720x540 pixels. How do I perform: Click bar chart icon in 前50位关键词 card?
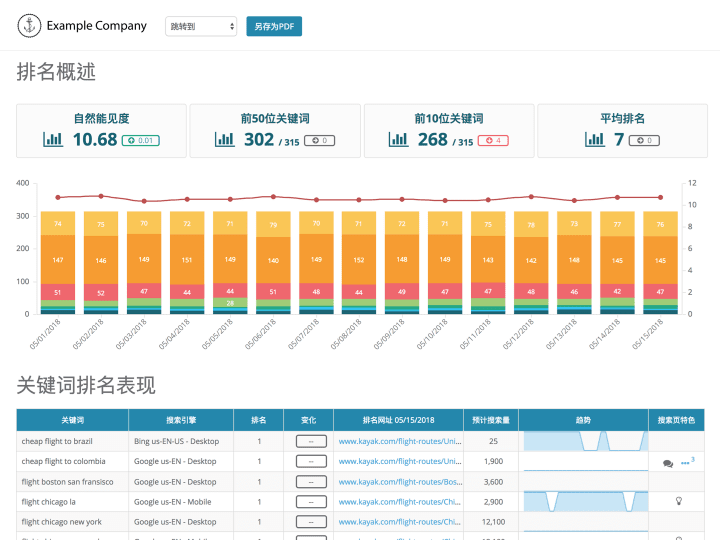[x=225, y=139]
